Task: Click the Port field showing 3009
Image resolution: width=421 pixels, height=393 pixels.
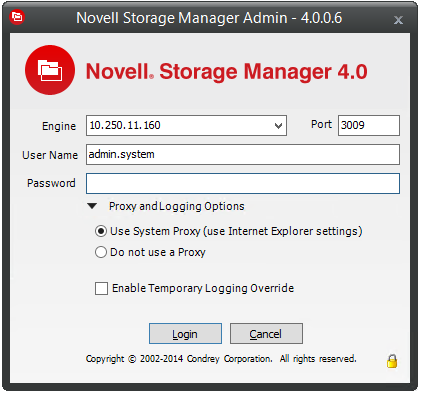Action: coord(369,125)
